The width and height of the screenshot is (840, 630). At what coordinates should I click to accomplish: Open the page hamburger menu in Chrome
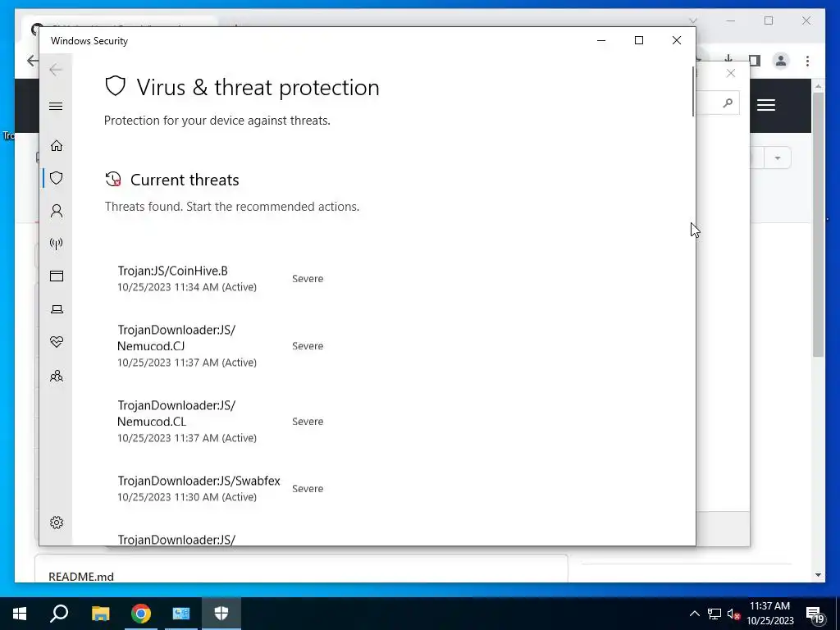coord(766,105)
